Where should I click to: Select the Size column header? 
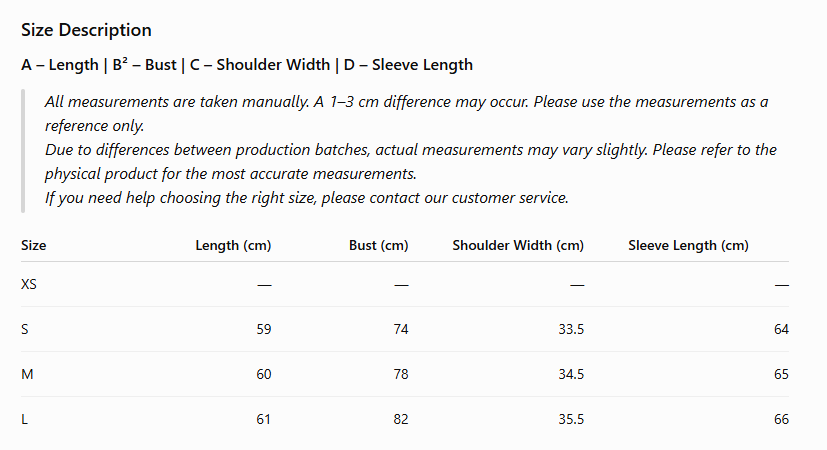(x=34, y=245)
